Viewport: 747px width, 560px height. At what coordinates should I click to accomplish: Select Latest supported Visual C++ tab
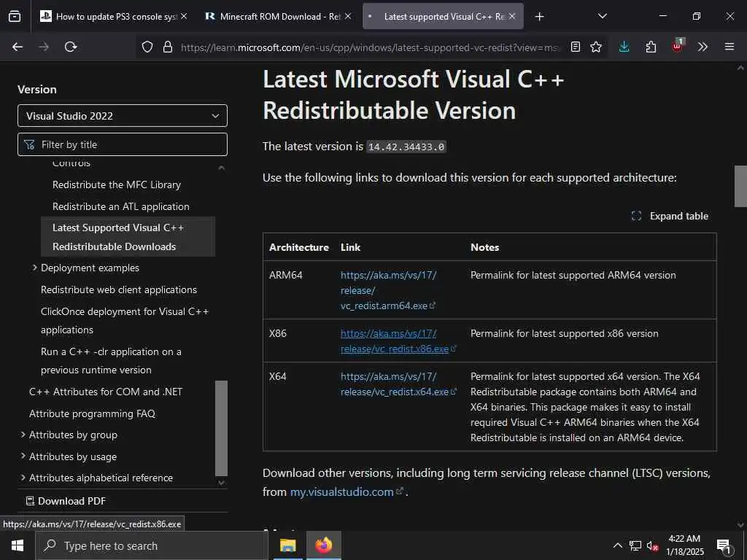pyautogui.click(x=443, y=16)
